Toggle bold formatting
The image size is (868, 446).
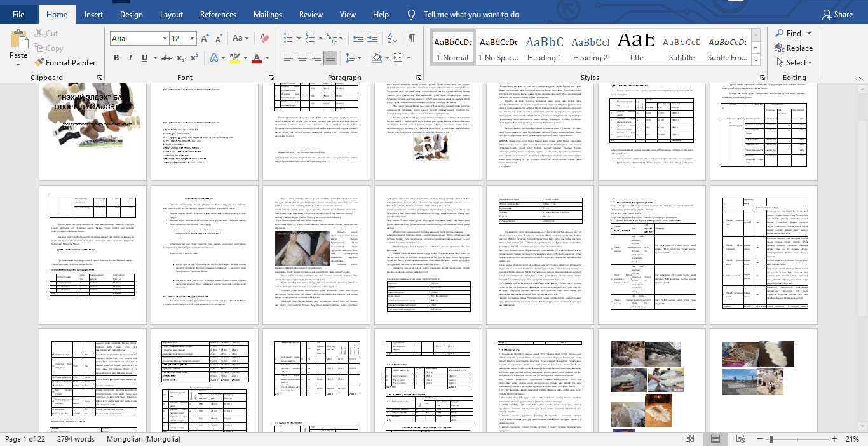pos(116,58)
